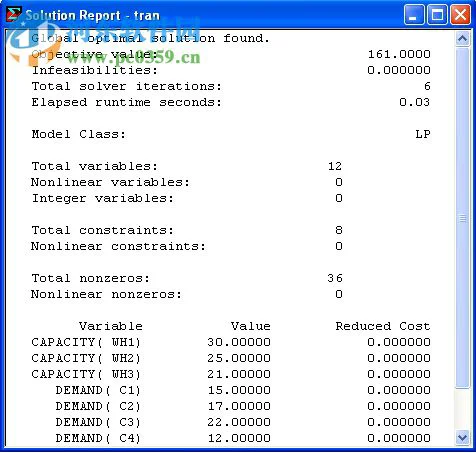Image resolution: width=476 pixels, height=453 pixels.
Task: Click the vertical scrollbar thumb
Action: pos(462,218)
